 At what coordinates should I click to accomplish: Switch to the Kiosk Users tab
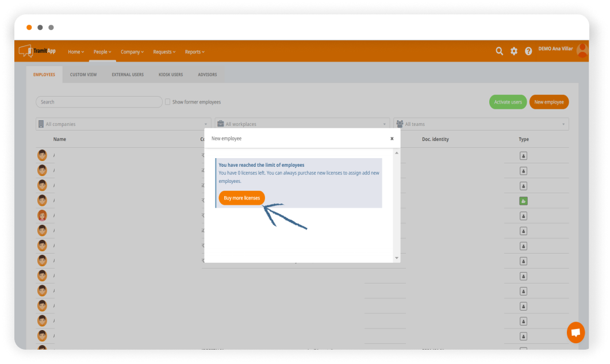(x=171, y=75)
